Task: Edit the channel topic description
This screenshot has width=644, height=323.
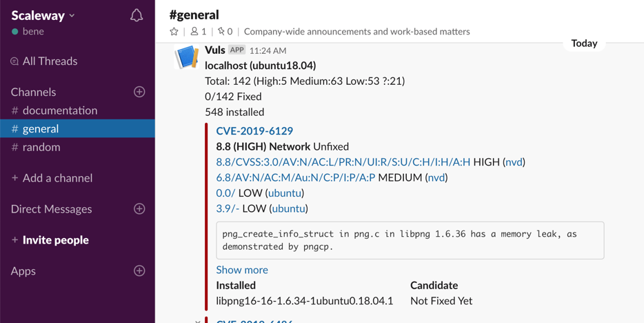Action: point(356,32)
